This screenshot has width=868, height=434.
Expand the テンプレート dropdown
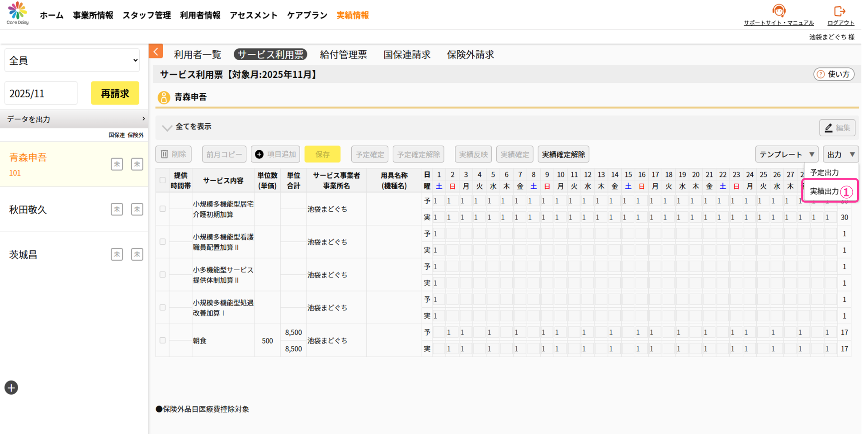787,154
